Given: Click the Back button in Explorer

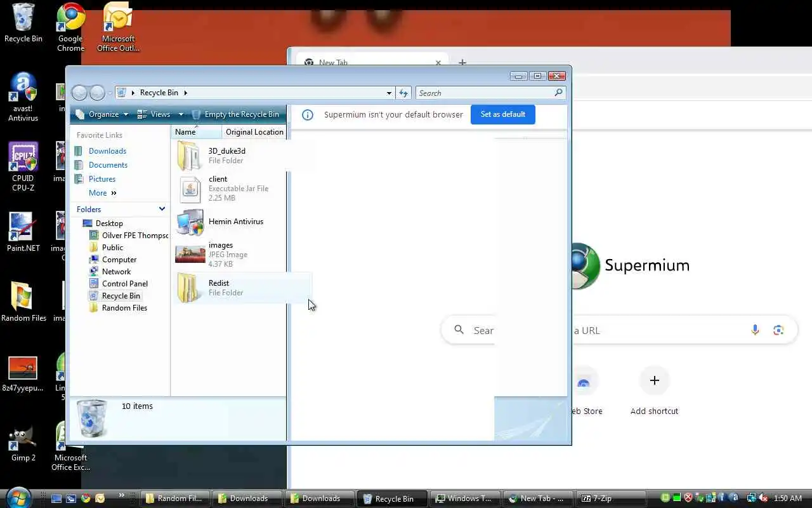Looking at the screenshot, I should point(79,93).
